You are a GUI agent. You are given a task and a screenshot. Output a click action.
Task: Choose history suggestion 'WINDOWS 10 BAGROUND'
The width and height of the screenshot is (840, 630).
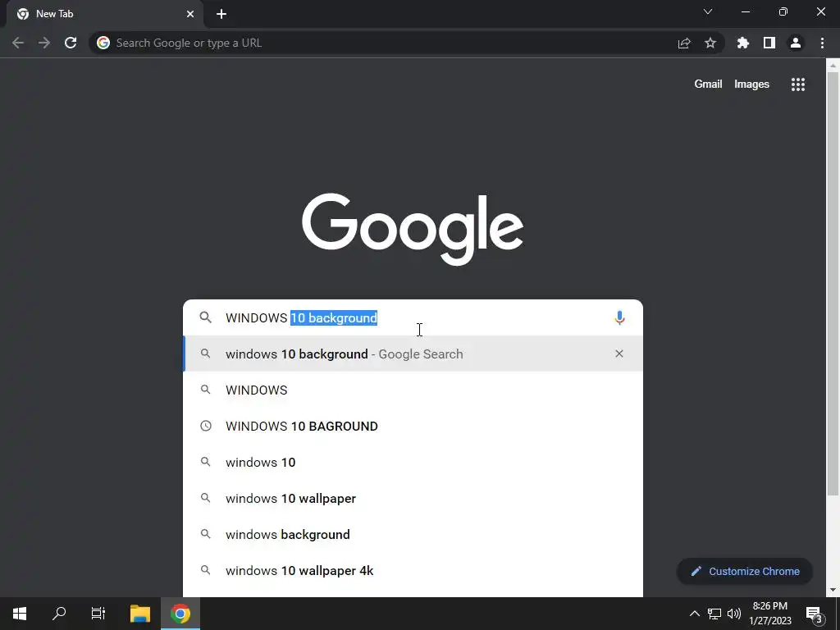(413, 426)
